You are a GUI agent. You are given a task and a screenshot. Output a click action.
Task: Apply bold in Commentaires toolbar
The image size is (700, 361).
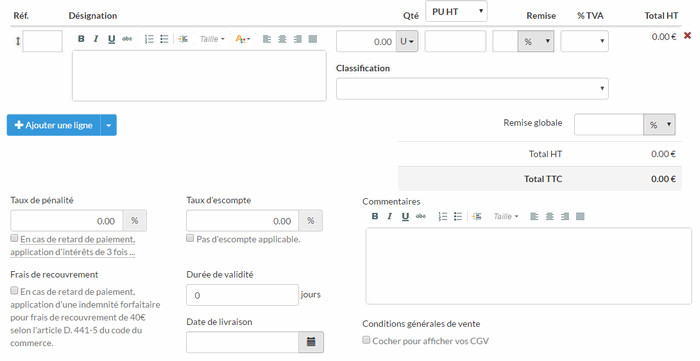[x=375, y=216]
